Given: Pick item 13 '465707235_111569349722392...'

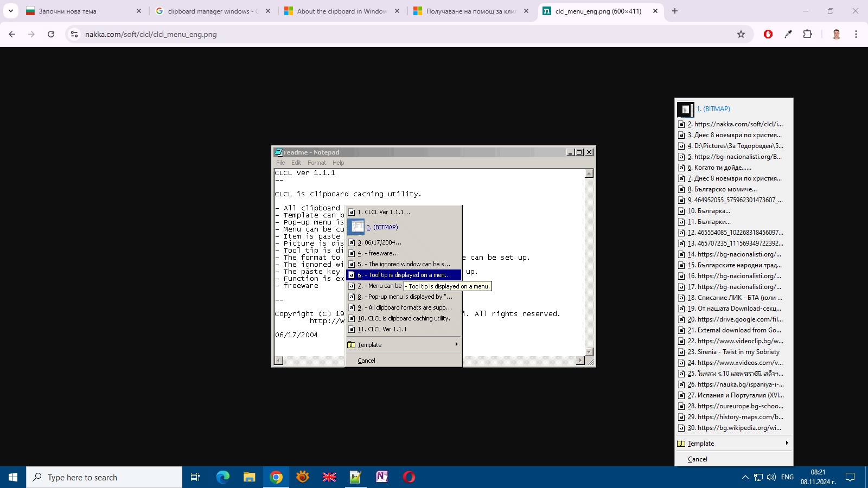Looking at the screenshot, I should pyautogui.click(x=734, y=243).
